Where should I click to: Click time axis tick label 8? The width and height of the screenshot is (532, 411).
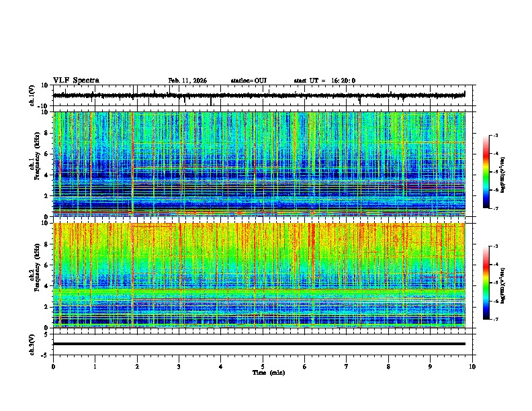point(388,367)
